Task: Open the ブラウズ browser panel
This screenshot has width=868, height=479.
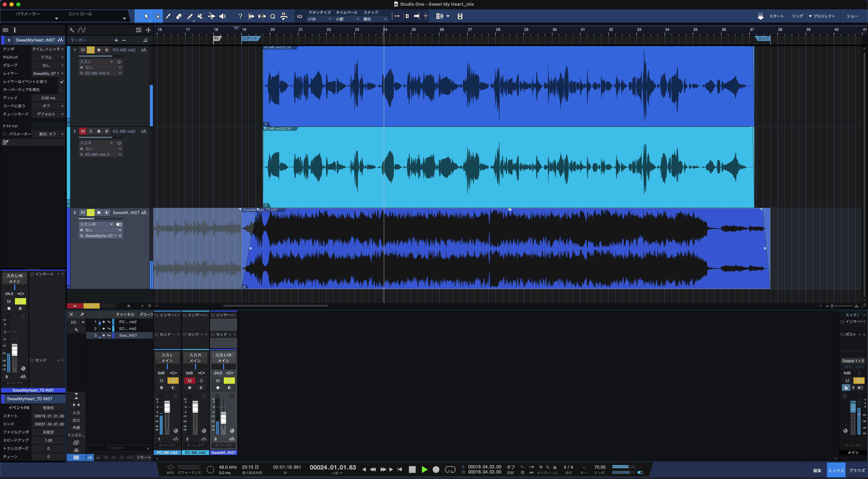Action: [856, 471]
